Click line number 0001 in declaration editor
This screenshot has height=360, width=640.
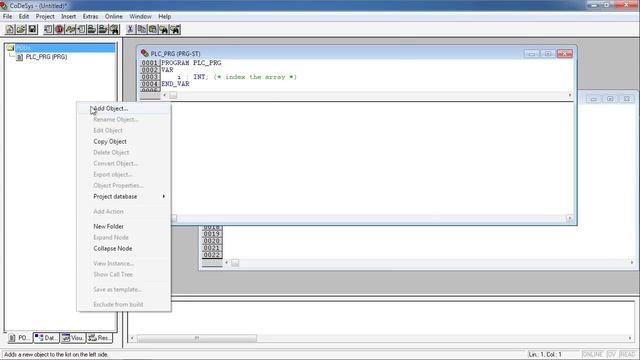(149, 63)
